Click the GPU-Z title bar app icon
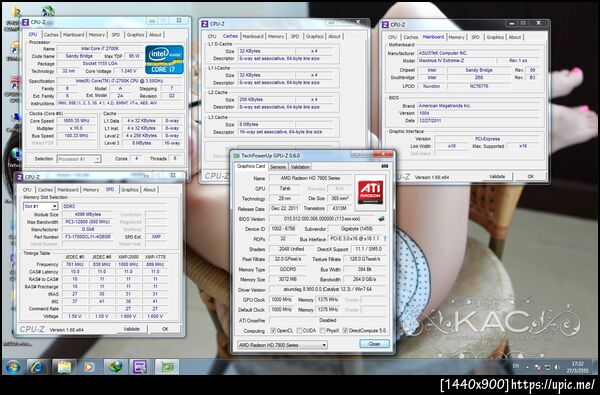 point(237,156)
